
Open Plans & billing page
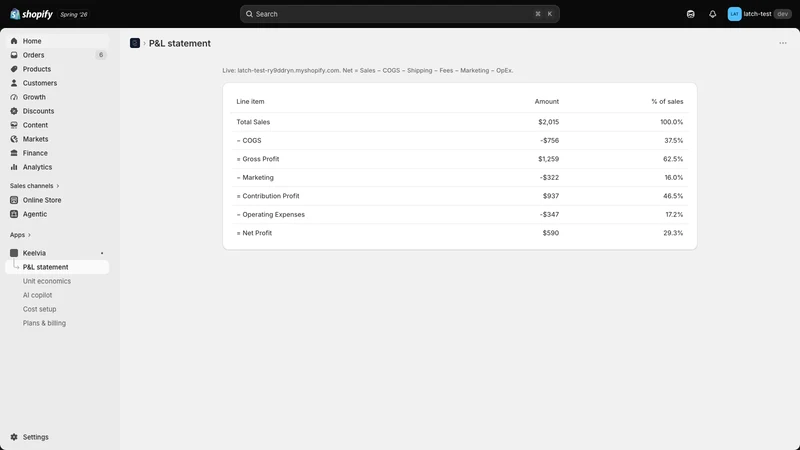44,323
